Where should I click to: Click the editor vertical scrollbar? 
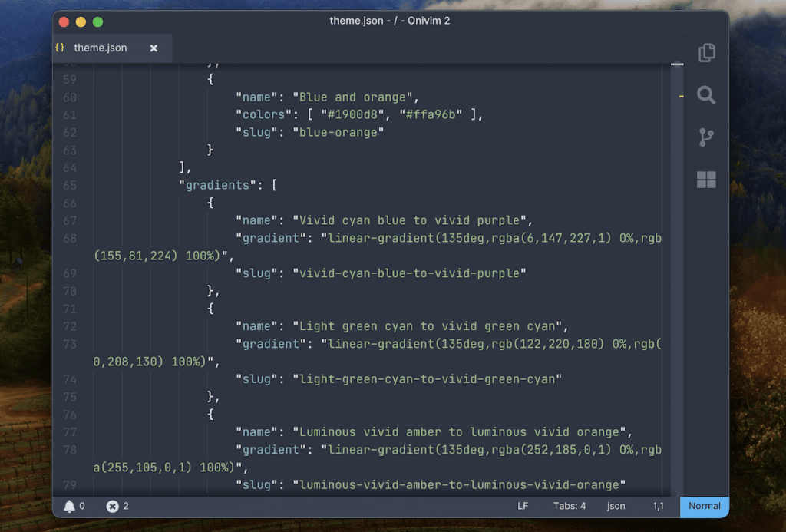677,230
